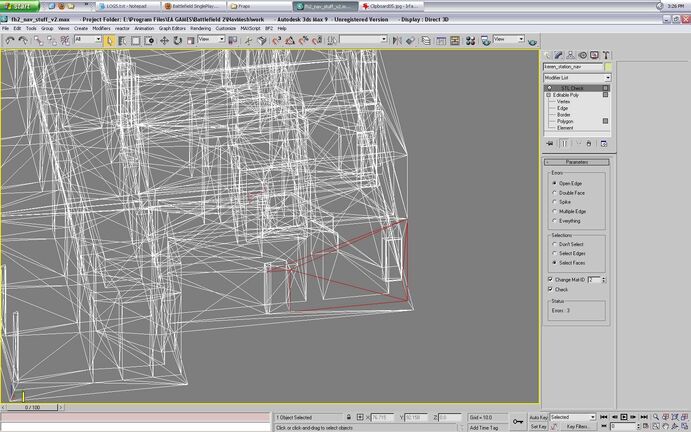Open Key Filters

tap(577, 427)
